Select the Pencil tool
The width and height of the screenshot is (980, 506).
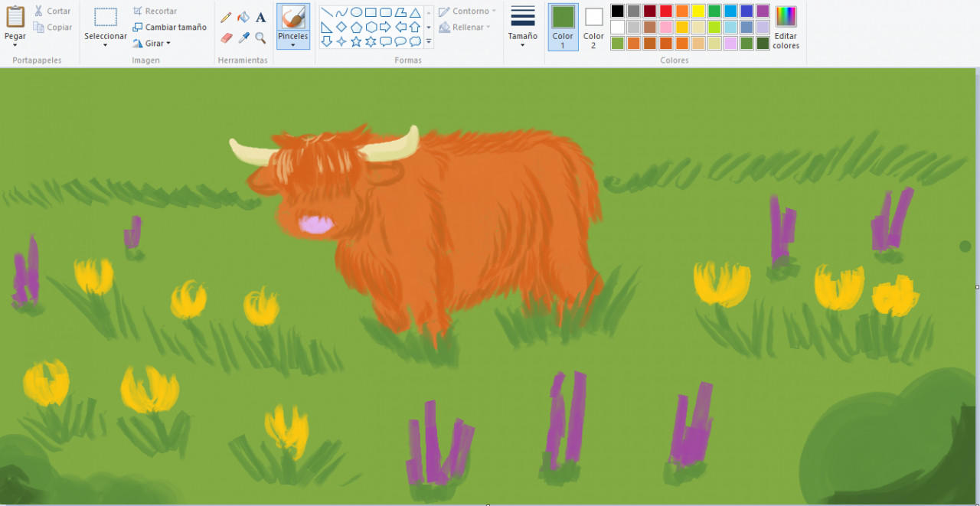226,17
